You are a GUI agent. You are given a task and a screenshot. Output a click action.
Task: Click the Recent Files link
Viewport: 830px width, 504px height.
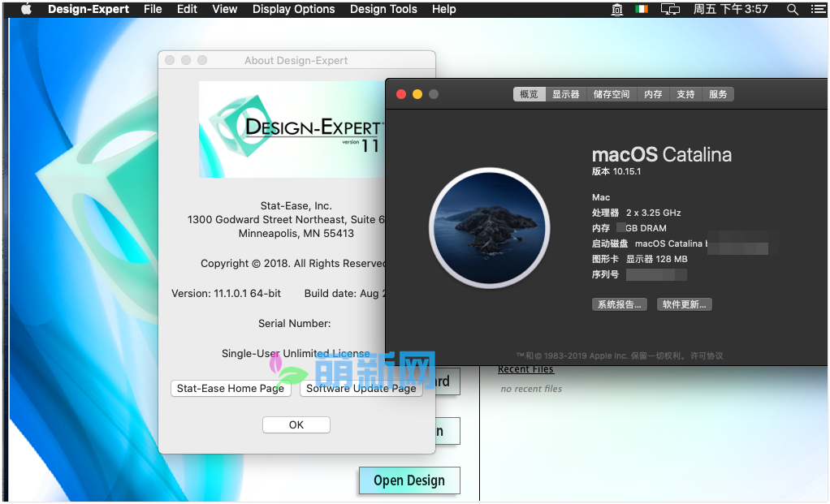click(x=525, y=368)
